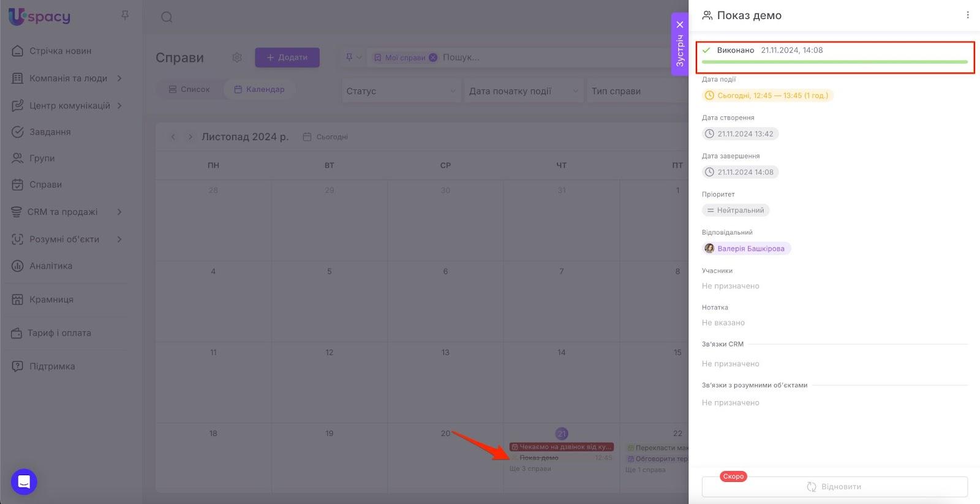The width and height of the screenshot is (980, 504).
Task: Click the Нейтральний priority chip
Action: click(736, 210)
